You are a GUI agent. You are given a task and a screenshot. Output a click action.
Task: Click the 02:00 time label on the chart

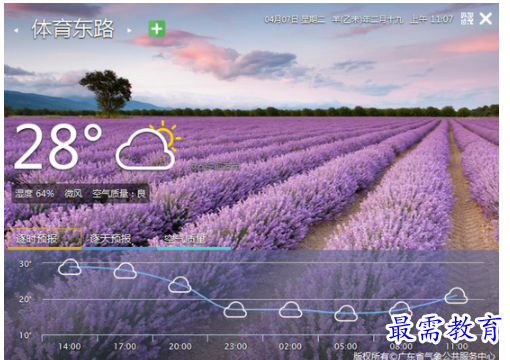pos(290,347)
